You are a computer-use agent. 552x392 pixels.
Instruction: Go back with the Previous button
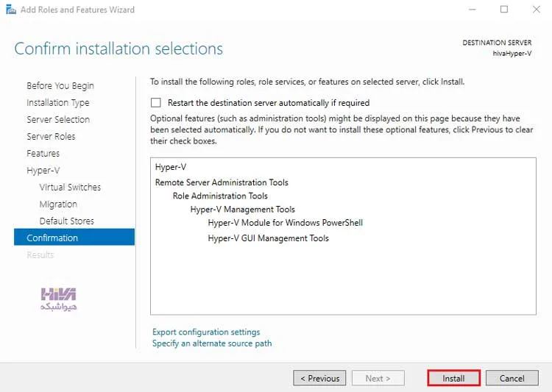[319, 378]
